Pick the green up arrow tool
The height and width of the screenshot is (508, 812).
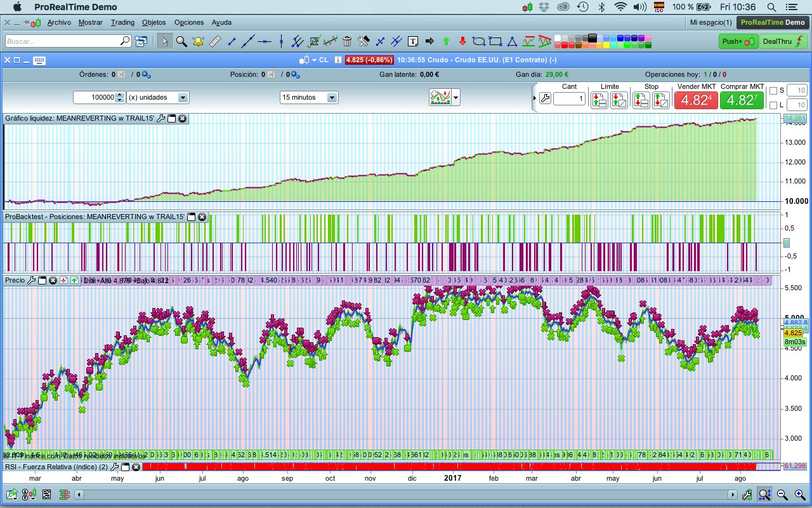pyautogui.click(x=446, y=41)
